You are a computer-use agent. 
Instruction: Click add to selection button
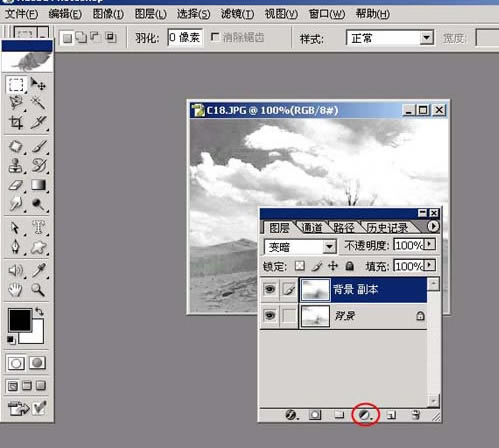[x=81, y=37]
